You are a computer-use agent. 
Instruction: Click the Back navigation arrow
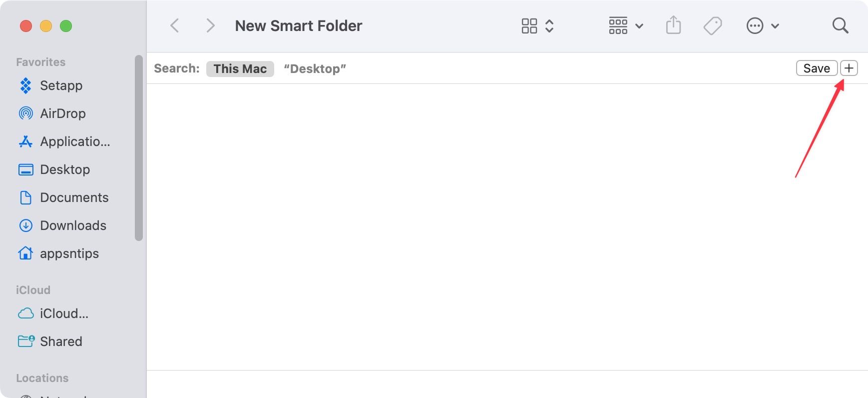[x=175, y=25]
